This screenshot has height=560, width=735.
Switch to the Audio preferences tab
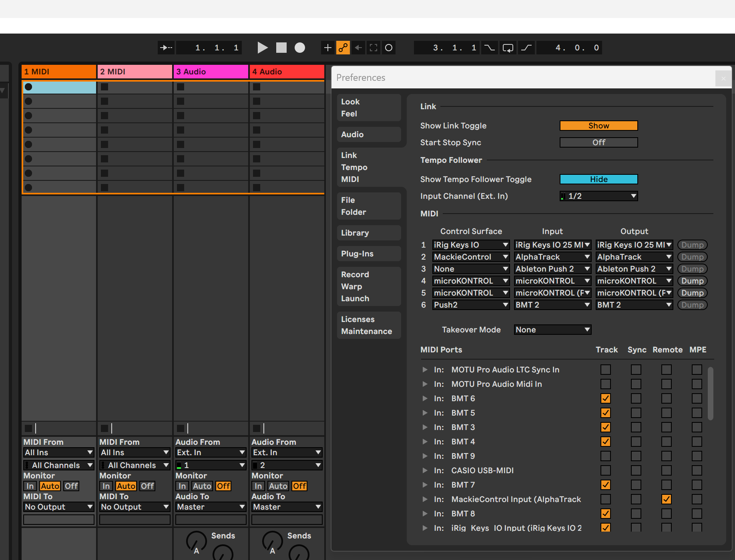click(x=352, y=134)
